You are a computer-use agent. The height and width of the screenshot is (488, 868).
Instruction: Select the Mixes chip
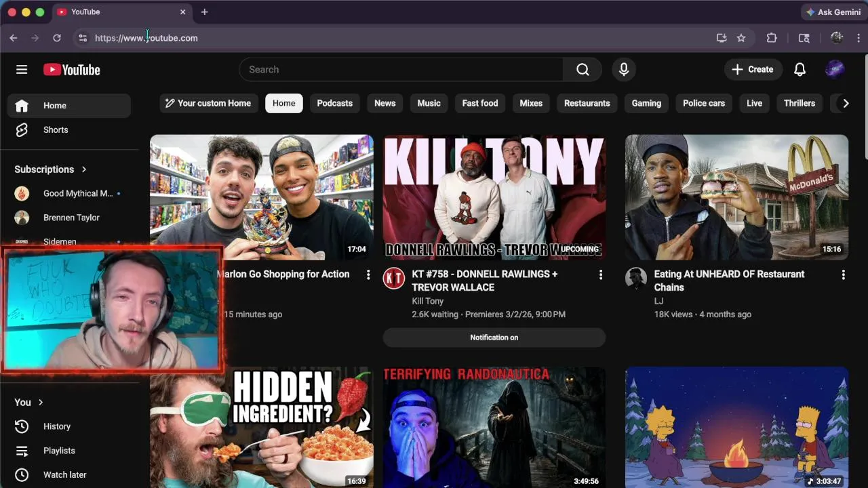(531, 103)
